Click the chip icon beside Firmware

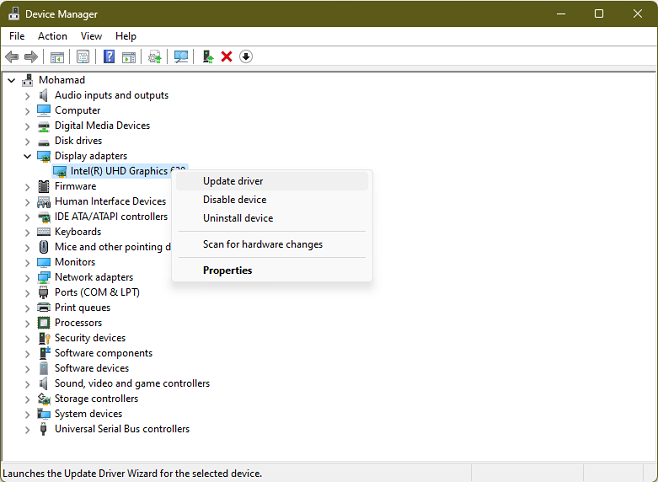[44, 186]
